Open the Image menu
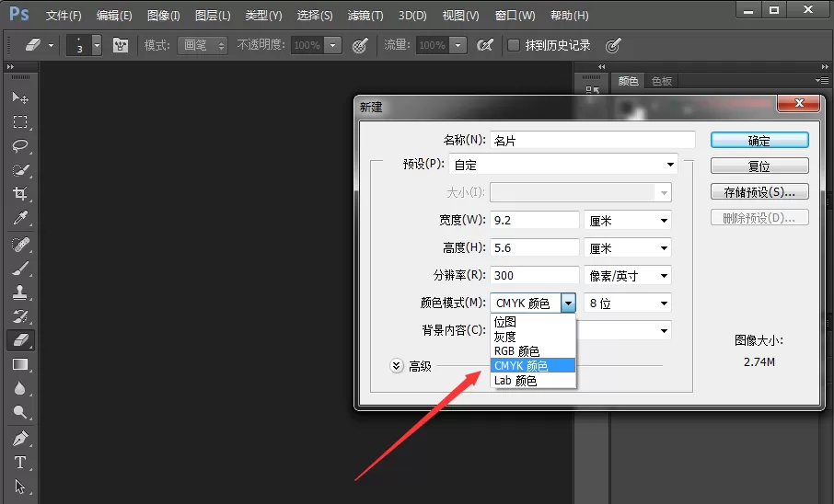 tap(163, 16)
